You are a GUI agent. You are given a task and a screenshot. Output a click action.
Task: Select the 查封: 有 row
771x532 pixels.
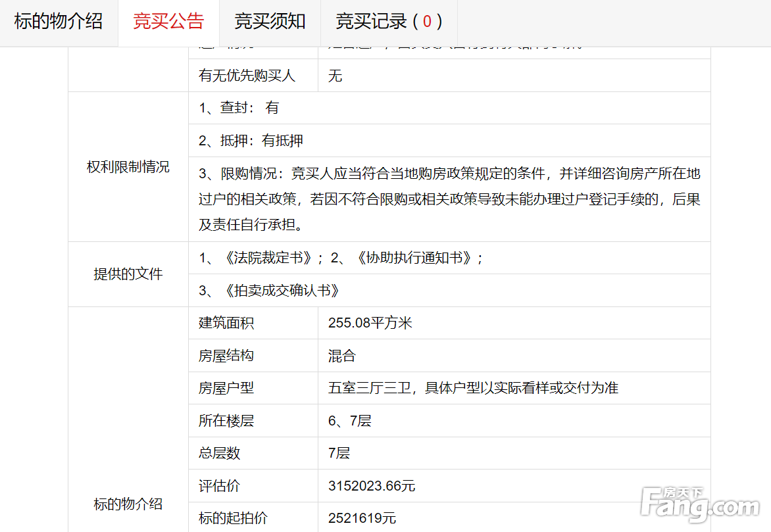click(x=239, y=108)
